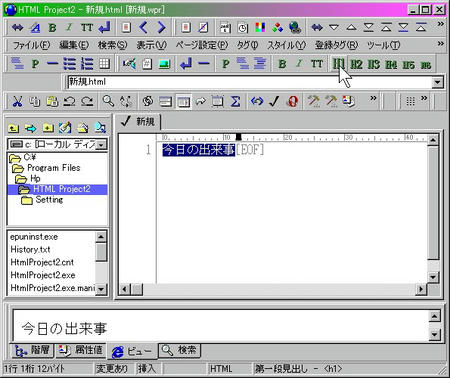Click the magnifying glass Find icon
The width and height of the screenshot is (450, 378).
coord(108,101)
